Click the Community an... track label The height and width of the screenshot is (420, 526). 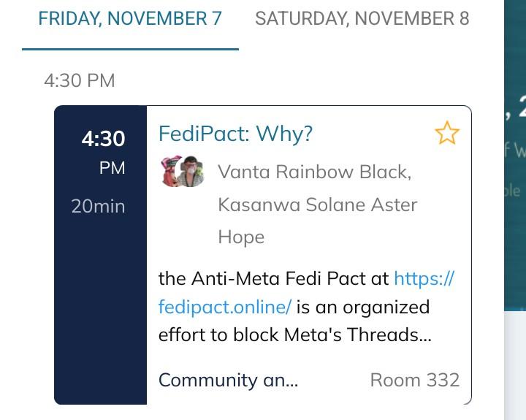coord(228,380)
